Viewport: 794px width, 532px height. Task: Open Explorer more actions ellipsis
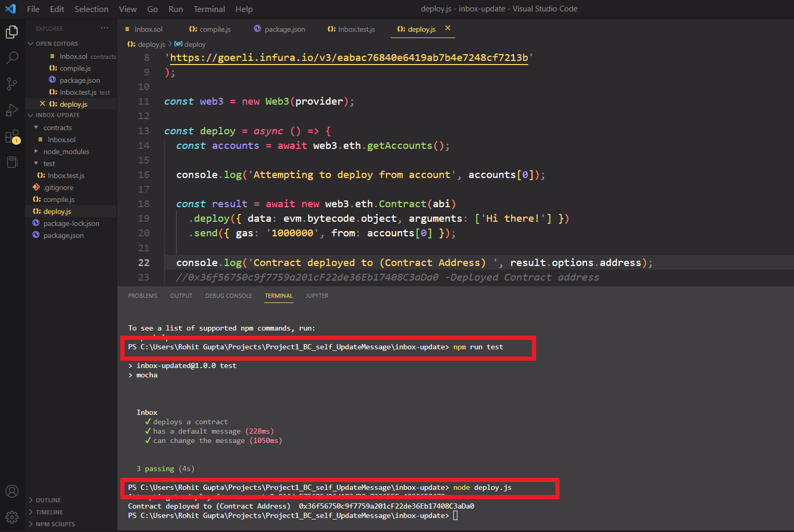click(105, 28)
